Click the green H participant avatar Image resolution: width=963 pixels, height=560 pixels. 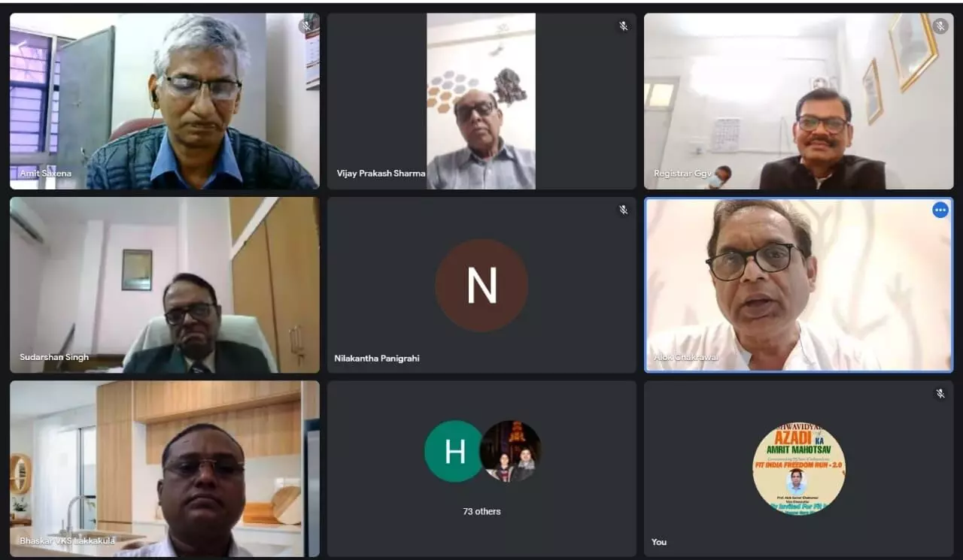454,451
